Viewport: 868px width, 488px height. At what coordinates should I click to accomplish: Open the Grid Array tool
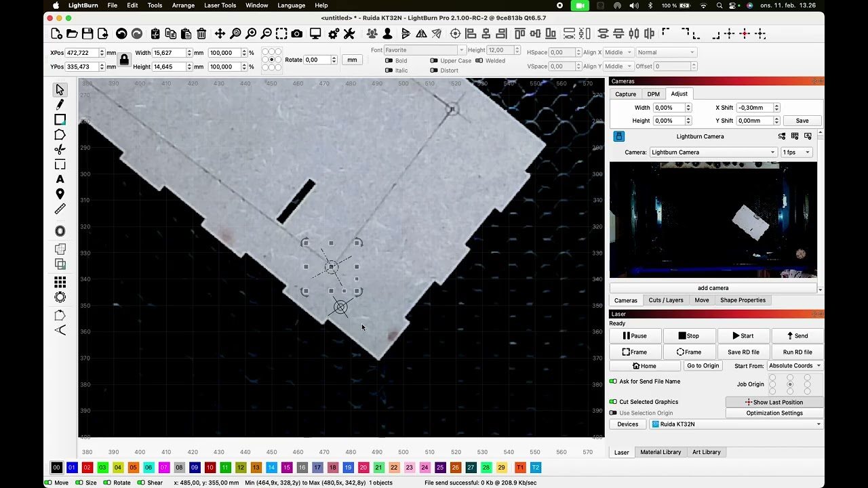[x=60, y=282]
